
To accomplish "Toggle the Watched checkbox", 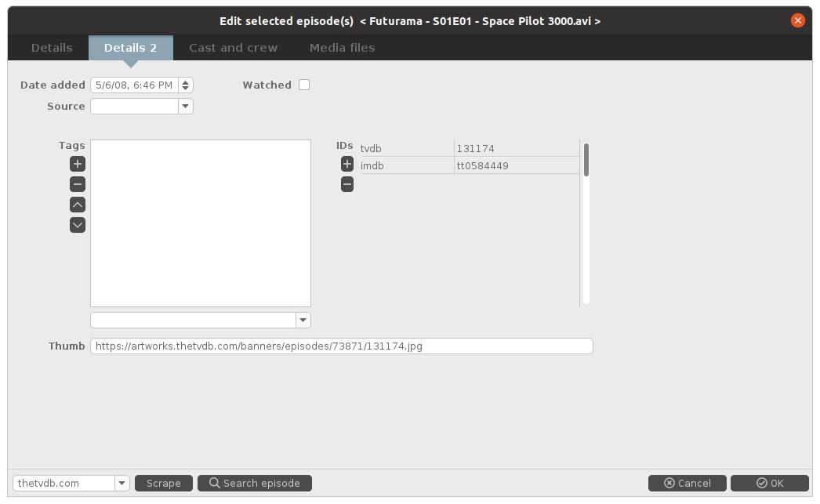I will [304, 85].
